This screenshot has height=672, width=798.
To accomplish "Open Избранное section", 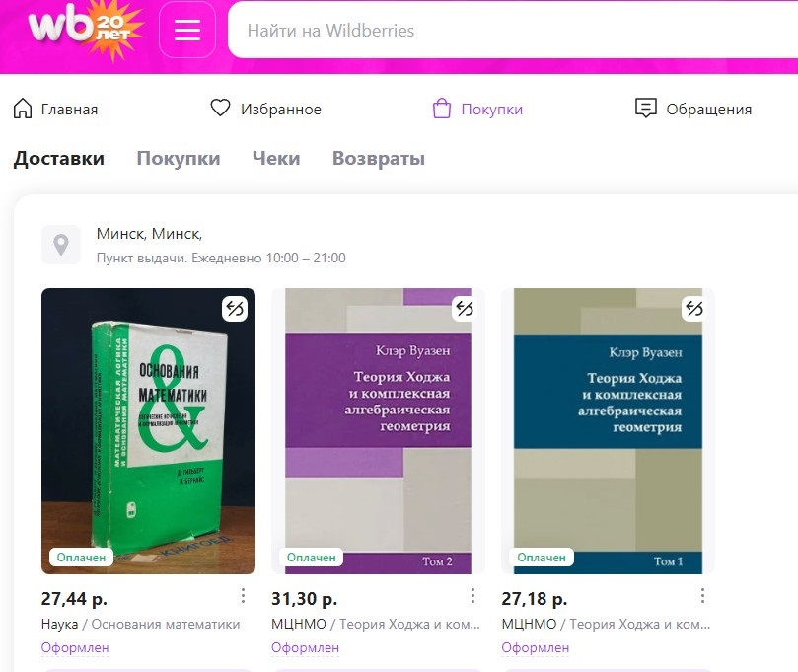I will [x=281, y=109].
